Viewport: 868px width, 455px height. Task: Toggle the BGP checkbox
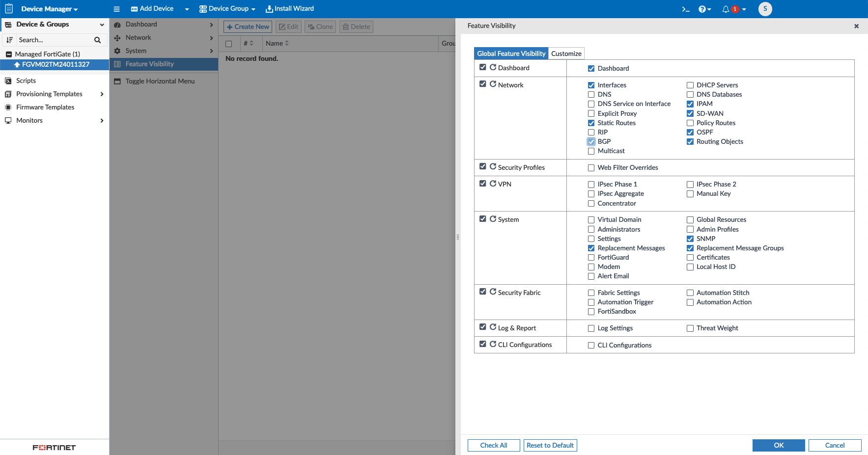[591, 142]
